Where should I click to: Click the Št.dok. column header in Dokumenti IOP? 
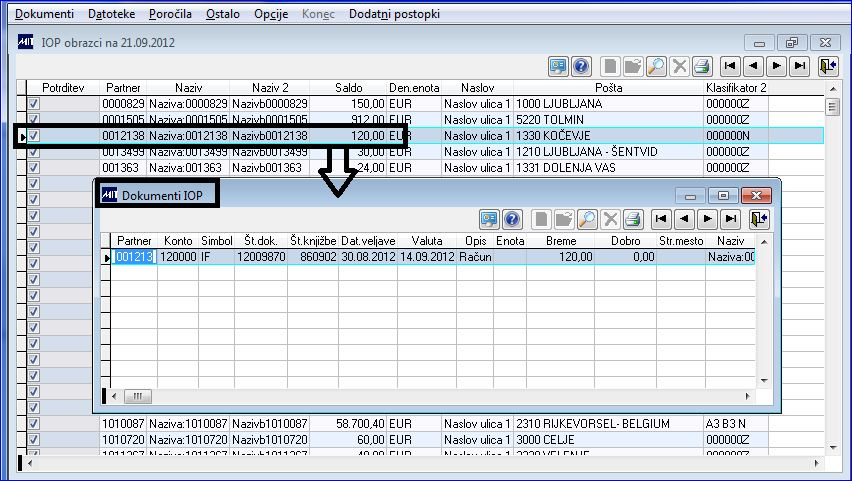pos(261,241)
